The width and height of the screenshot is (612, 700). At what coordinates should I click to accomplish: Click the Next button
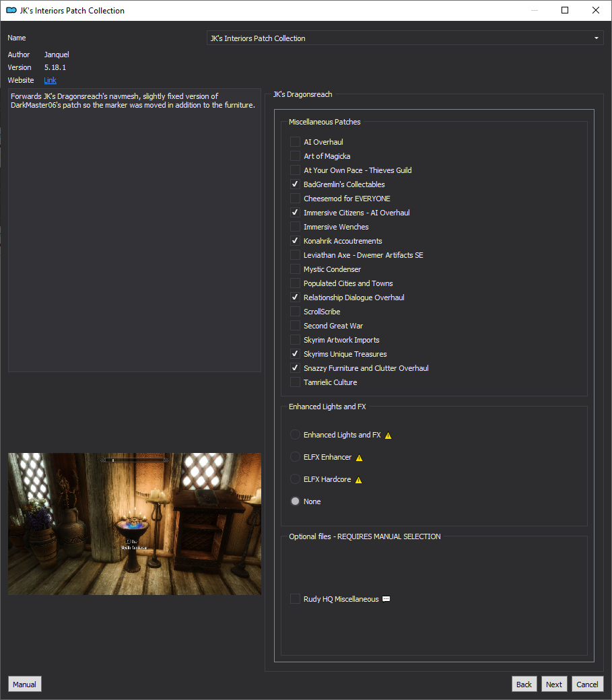554,685
